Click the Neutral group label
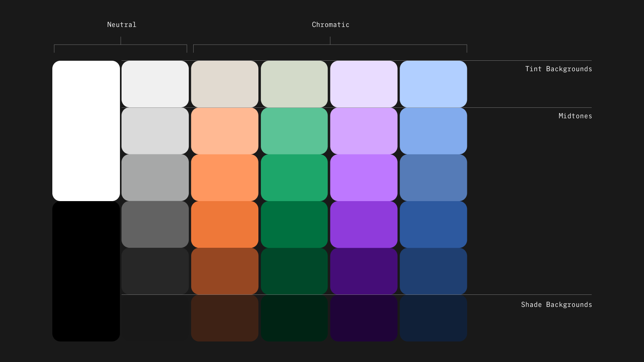 pos(122,25)
